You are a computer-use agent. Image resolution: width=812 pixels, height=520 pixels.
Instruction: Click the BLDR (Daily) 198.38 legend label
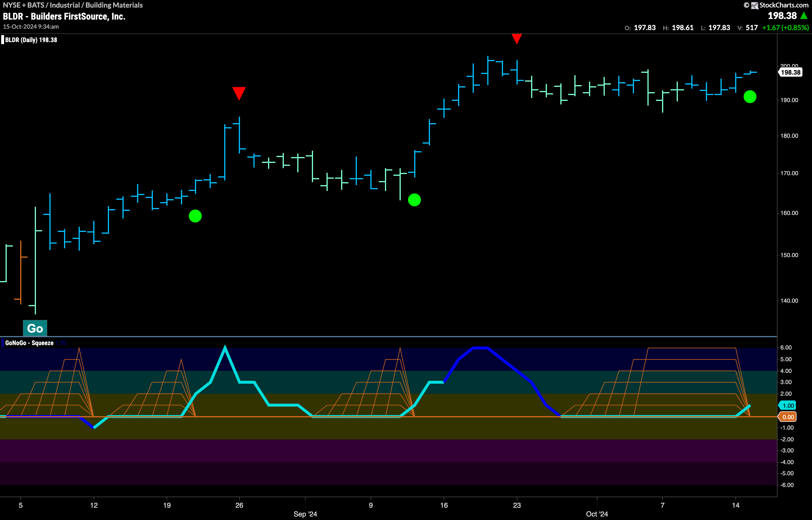[31, 40]
